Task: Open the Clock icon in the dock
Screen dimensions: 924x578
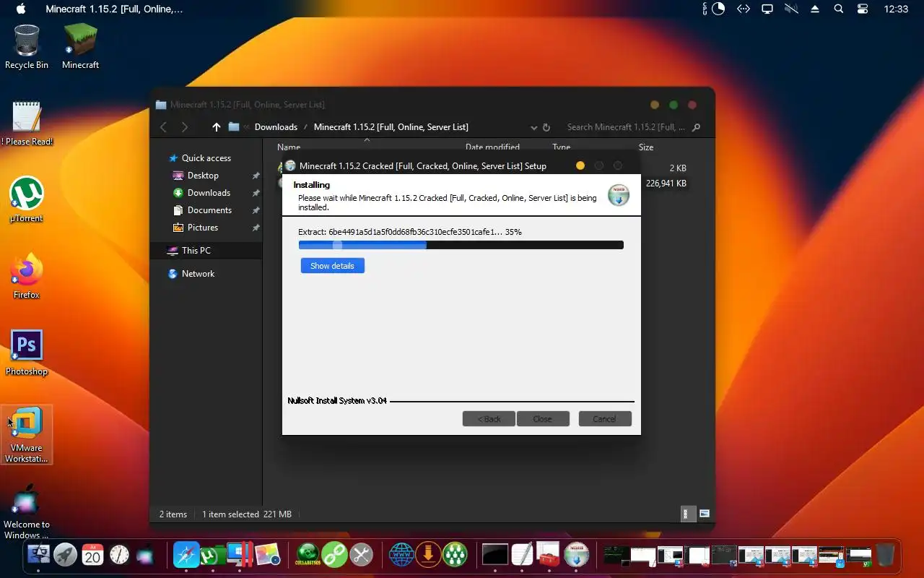Action: click(x=119, y=555)
